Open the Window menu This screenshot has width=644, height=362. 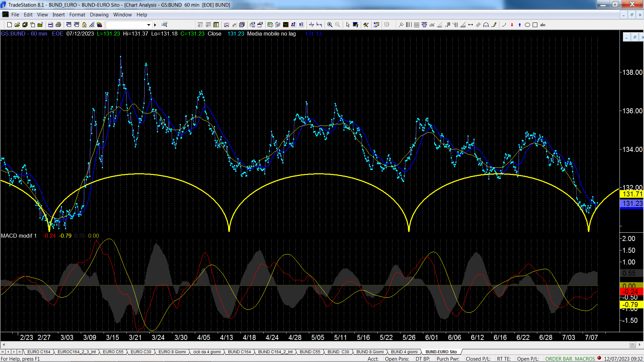[x=122, y=15]
